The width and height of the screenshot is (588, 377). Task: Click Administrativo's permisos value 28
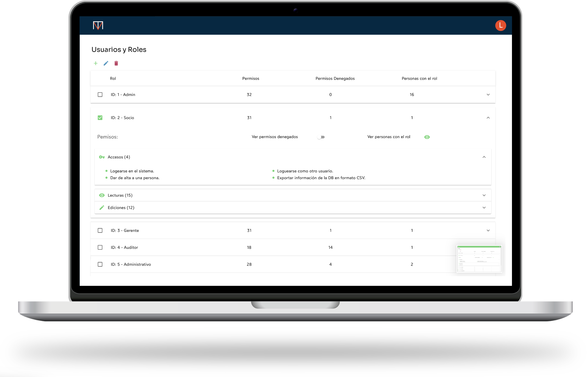pyautogui.click(x=249, y=264)
